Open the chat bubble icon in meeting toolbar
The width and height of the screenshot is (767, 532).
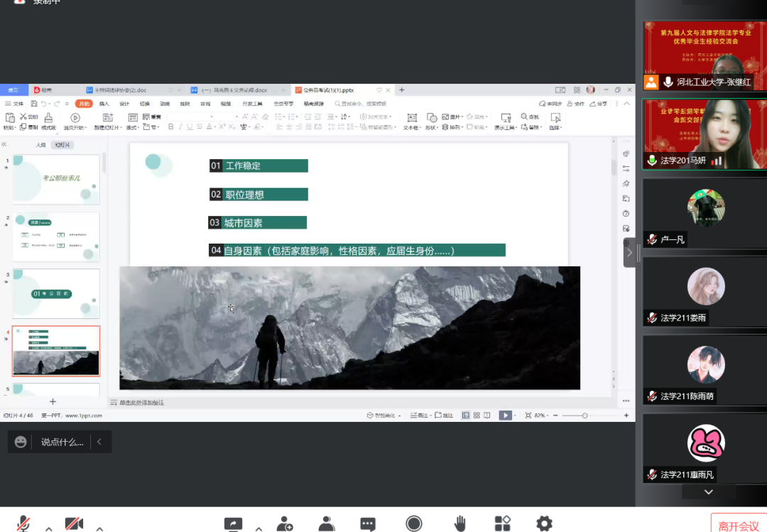(367, 523)
